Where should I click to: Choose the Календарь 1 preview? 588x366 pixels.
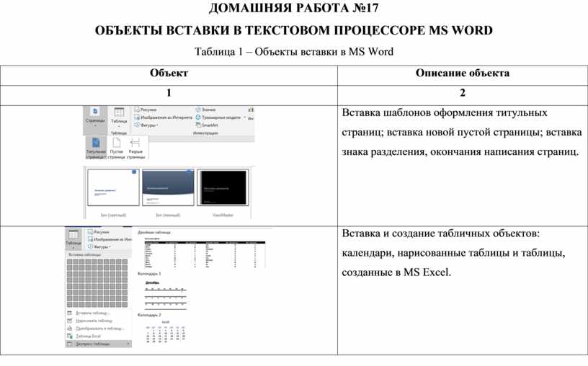[166, 295]
